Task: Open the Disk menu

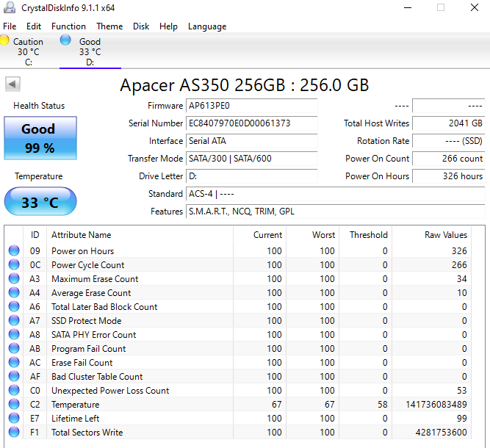Action: 141,26
